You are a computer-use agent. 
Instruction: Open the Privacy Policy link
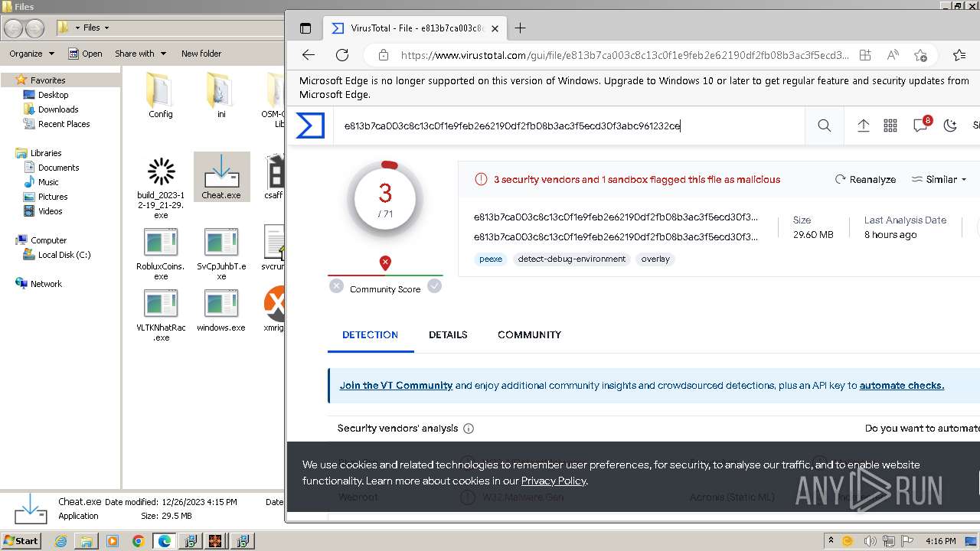tap(554, 481)
